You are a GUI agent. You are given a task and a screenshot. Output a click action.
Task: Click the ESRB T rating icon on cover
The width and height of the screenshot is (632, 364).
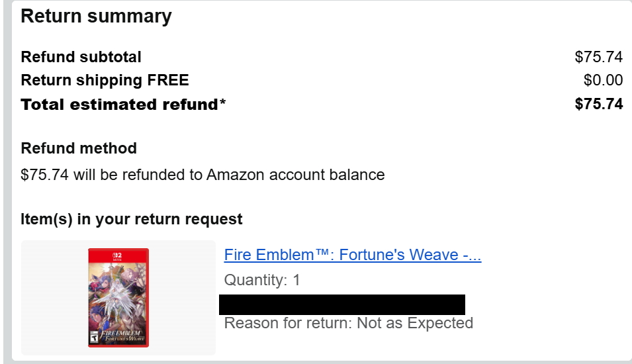93,337
